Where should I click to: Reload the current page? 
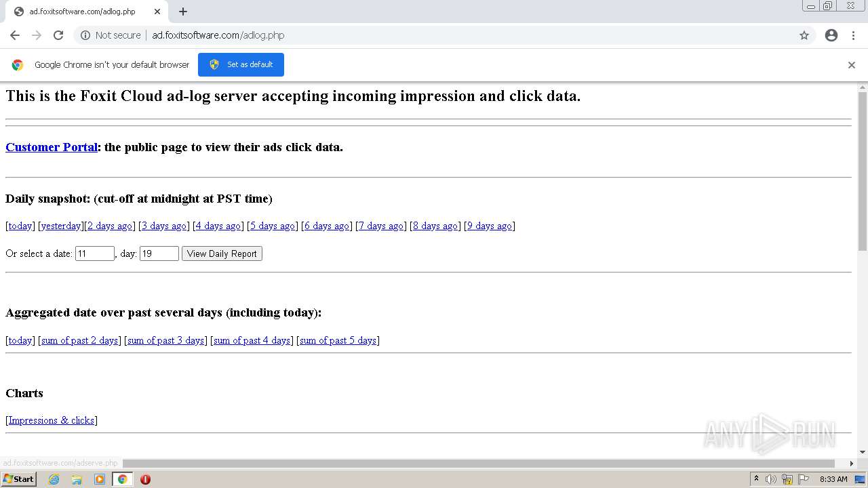58,35
